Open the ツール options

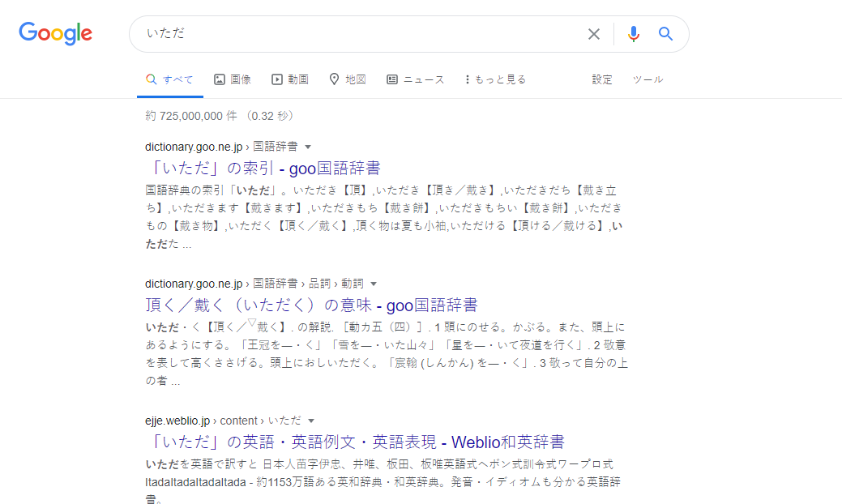[x=648, y=79]
